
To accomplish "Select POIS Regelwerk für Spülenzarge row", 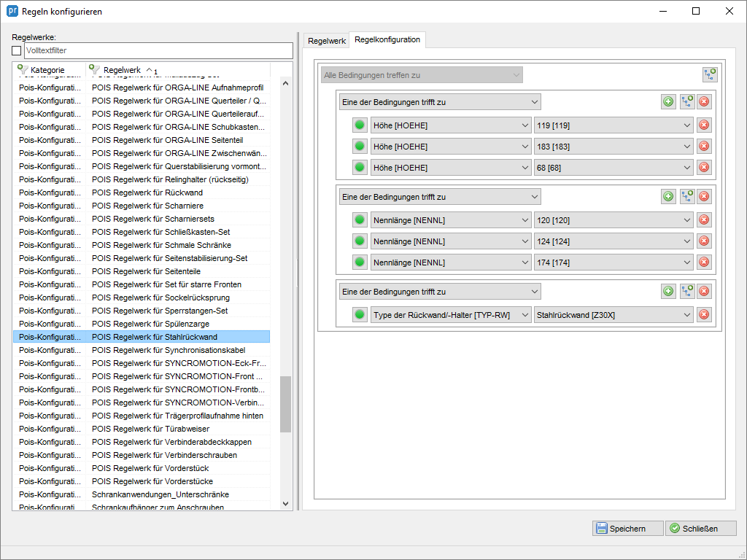I will pyautogui.click(x=142, y=324).
